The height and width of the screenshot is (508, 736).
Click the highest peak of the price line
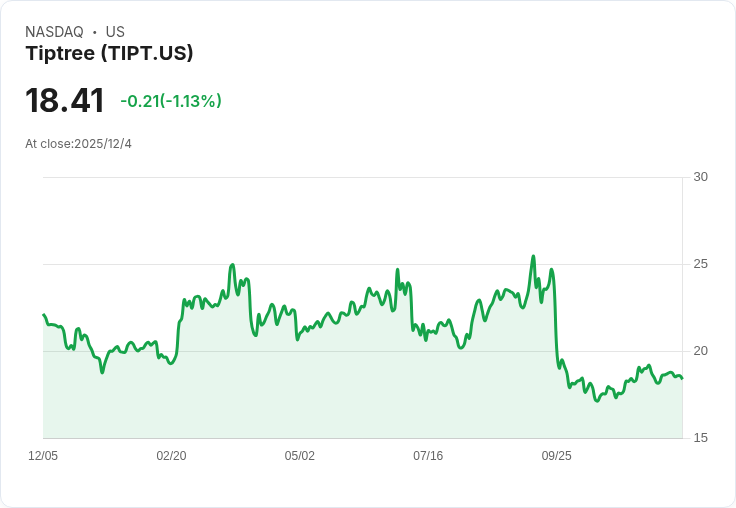click(533, 257)
